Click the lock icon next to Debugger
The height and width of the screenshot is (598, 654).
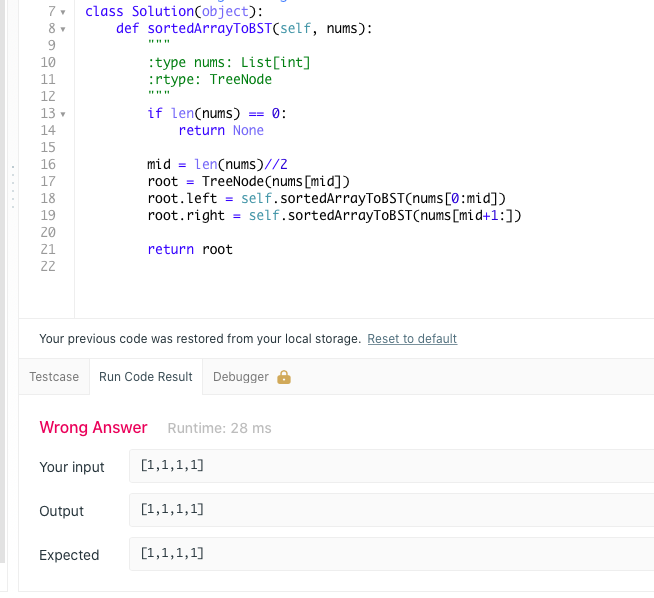(284, 377)
